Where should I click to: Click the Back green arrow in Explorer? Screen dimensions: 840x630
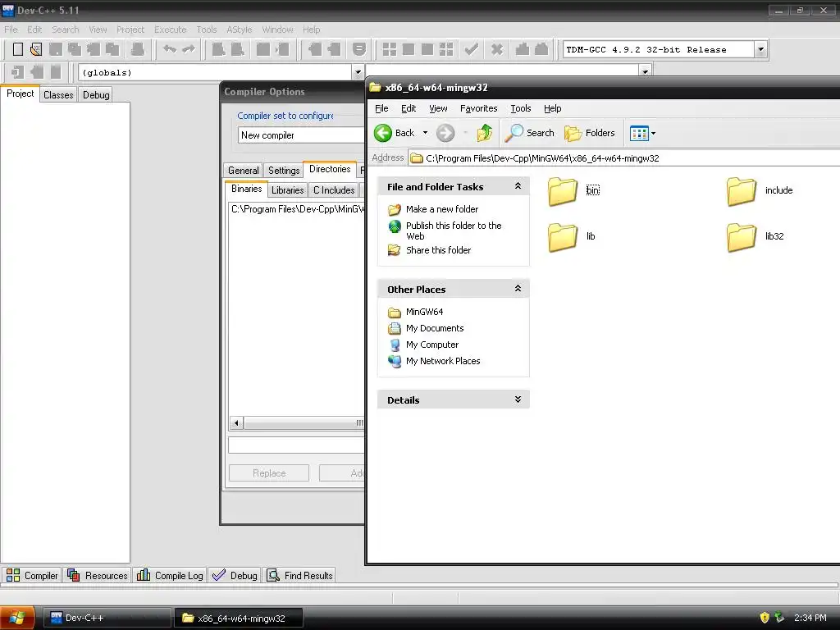pos(383,133)
